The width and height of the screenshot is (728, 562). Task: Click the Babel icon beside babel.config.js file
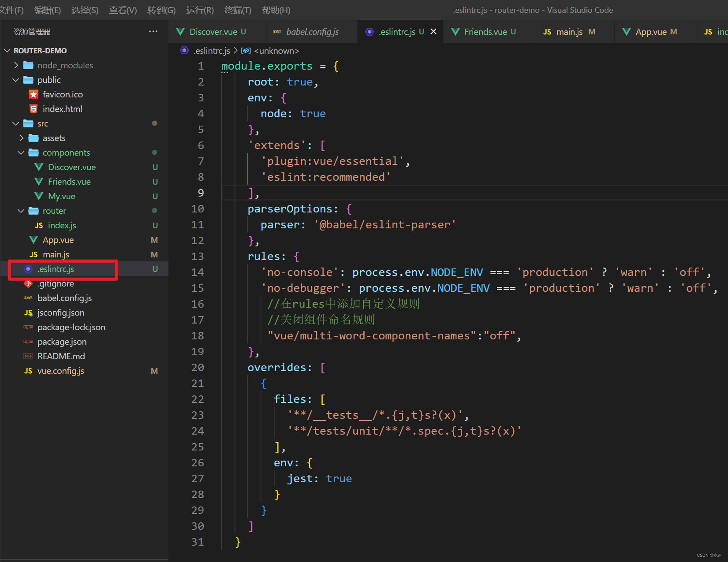28,298
